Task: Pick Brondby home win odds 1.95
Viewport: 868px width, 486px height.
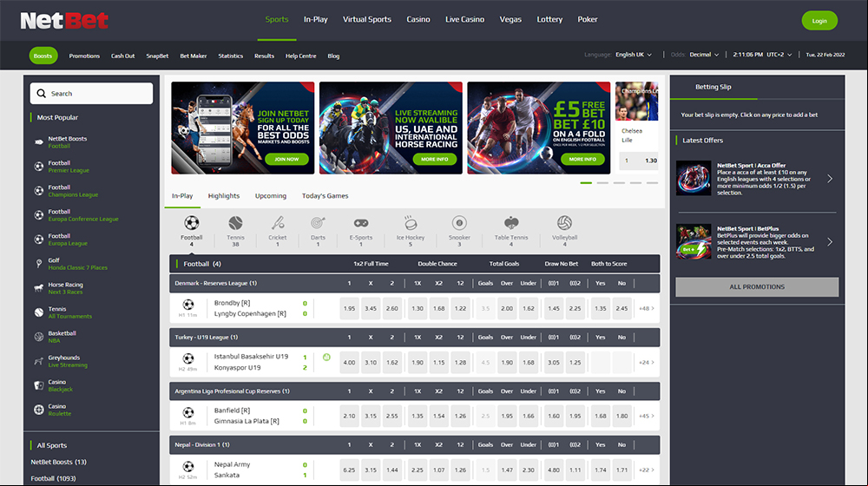Action: click(349, 308)
